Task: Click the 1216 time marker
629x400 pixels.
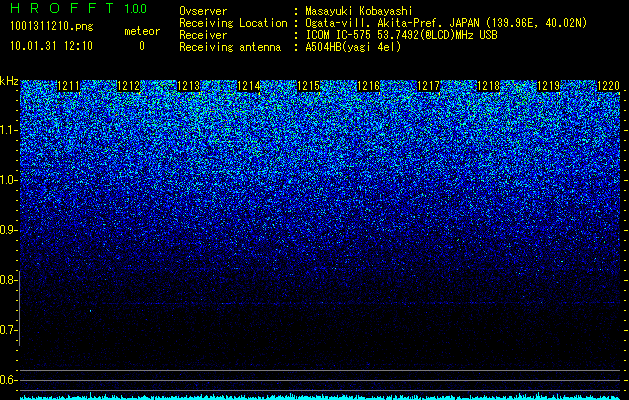Action: click(368, 86)
